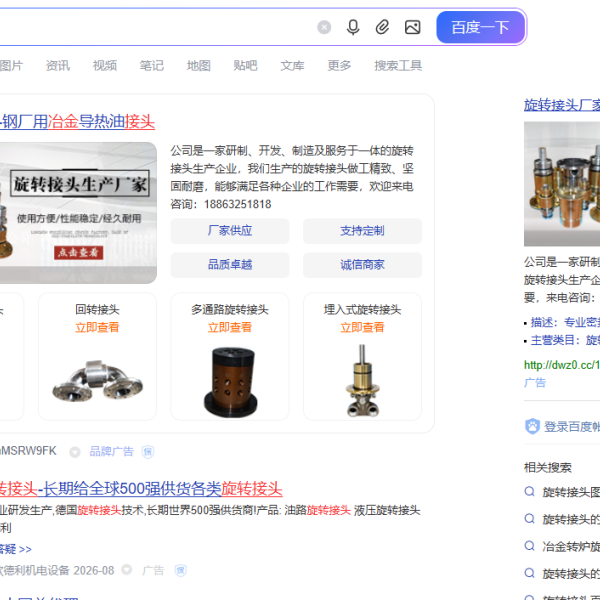Click the 相关搜索 heading
600x600 pixels.
(x=548, y=468)
